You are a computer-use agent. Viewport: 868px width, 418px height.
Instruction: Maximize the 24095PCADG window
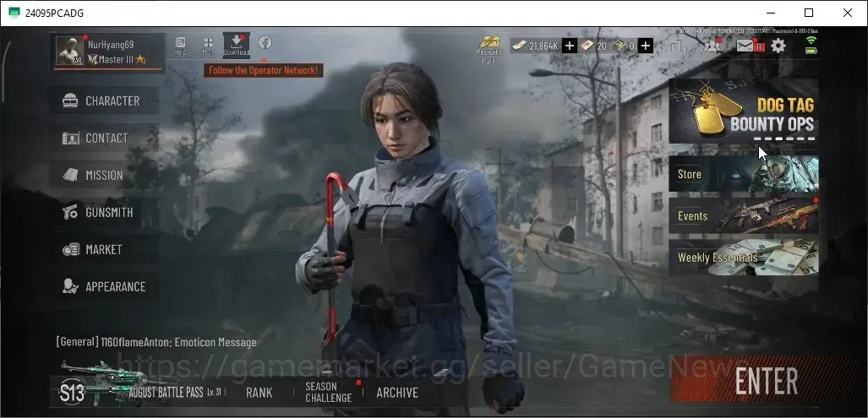coord(809,13)
